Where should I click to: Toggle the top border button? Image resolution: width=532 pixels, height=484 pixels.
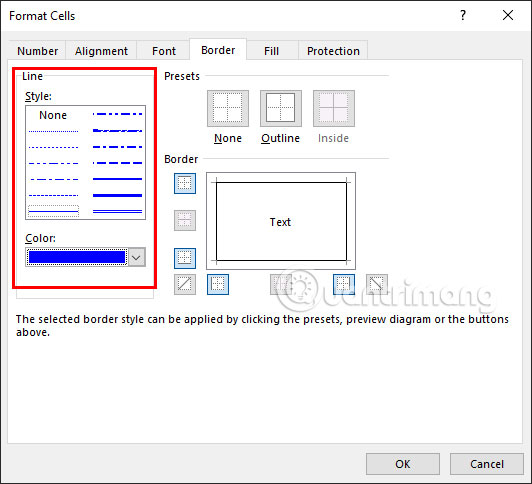pos(185,183)
